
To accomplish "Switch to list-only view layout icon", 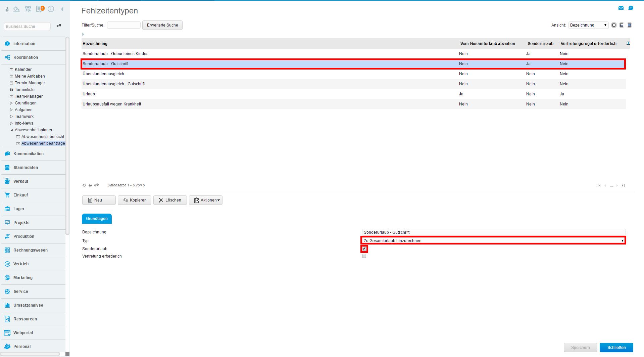I will pos(614,25).
